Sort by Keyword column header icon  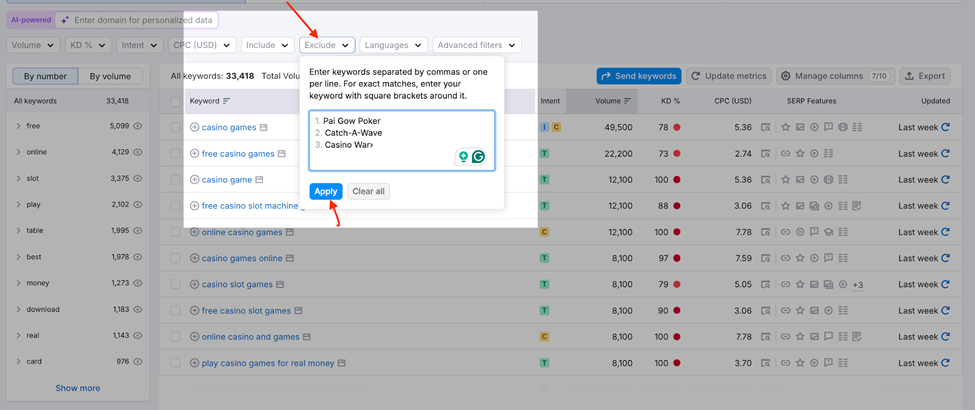(x=226, y=101)
